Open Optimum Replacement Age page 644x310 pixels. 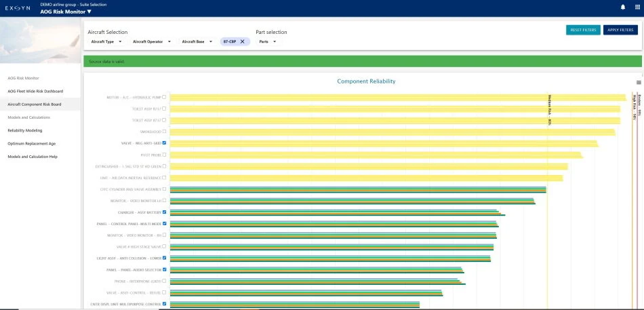pos(32,144)
